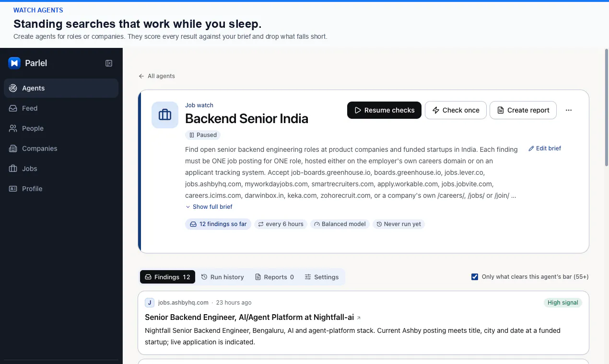Click the Balanced model chip
Image resolution: width=609 pixels, height=364 pixels.
coord(340,224)
